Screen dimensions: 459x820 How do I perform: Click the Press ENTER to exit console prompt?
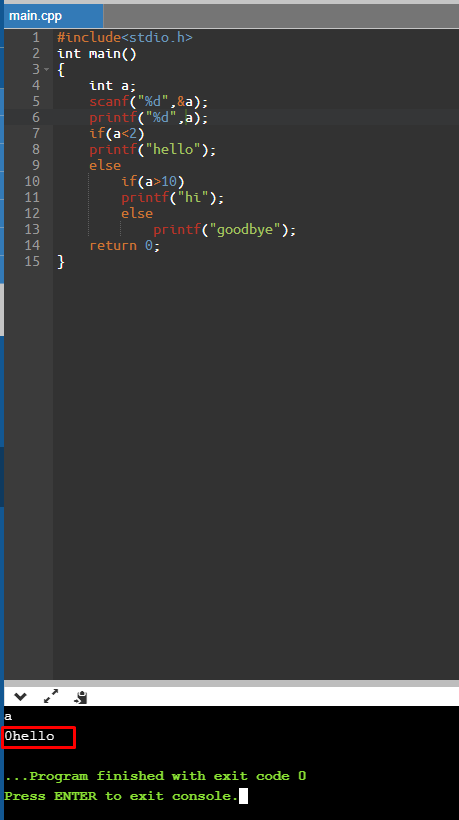pos(121,796)
